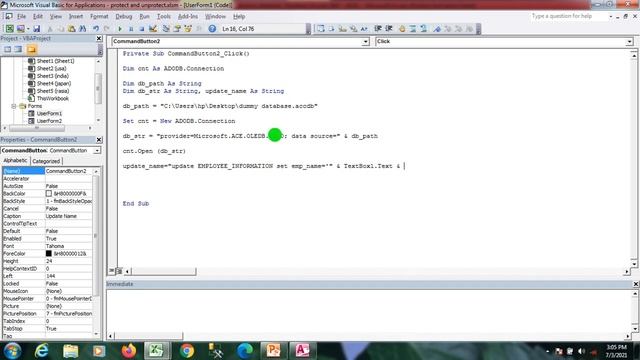This screenshot has height=360, width=640.
Task: Click the Parameter Info icon
Action: pyautogui.click(x=353, y=29)
